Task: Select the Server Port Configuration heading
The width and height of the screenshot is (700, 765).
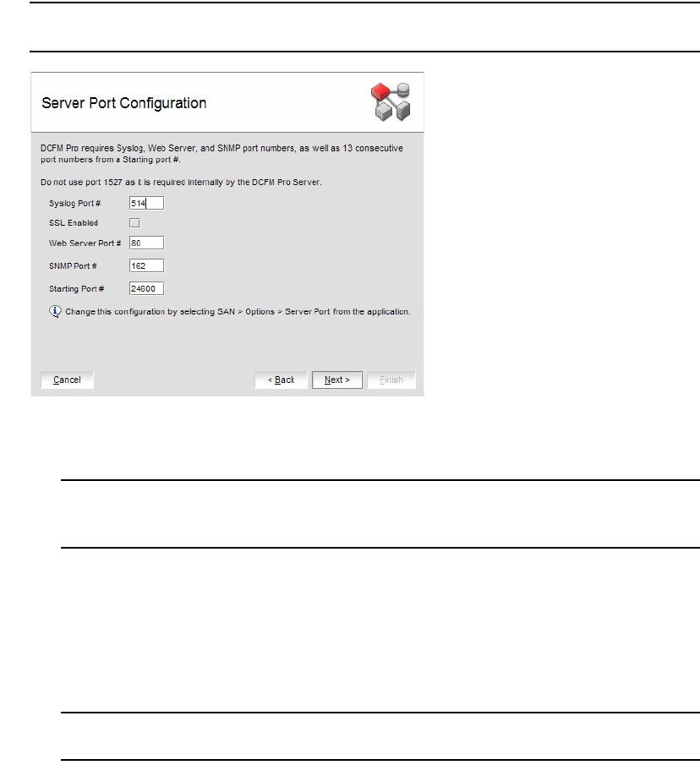Action: click(x=124, y=103)
